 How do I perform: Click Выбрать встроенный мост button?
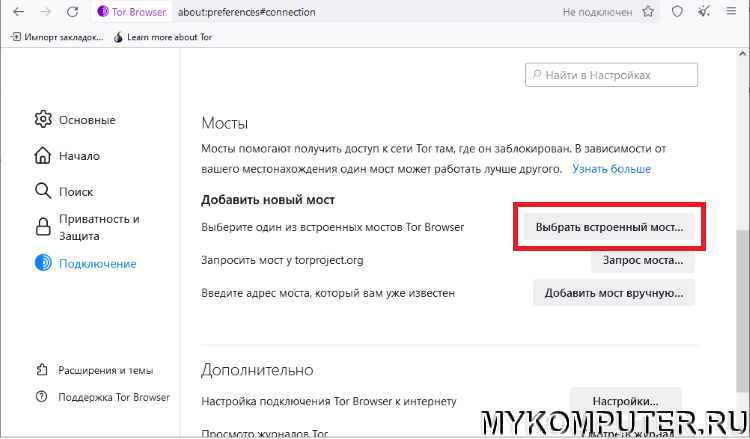pos(609,227)
